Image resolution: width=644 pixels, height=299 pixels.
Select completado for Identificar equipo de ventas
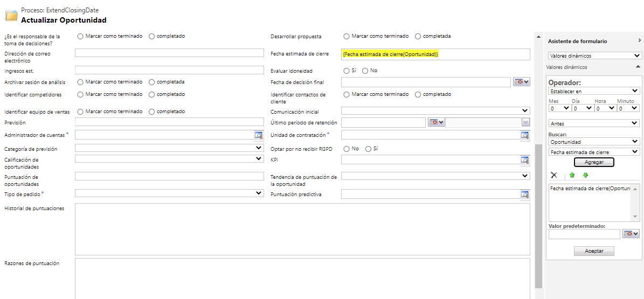click(x=152, y=112)
